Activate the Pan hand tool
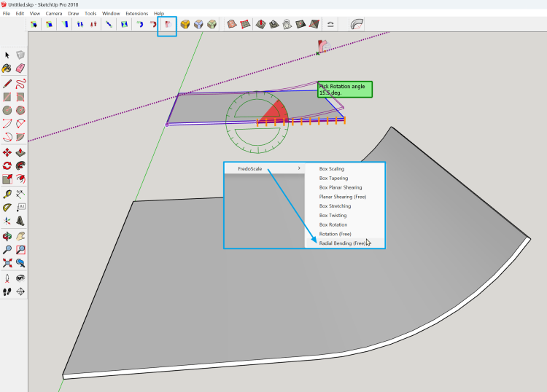Viewport: 547px width, 392px height. pos(20,236)
